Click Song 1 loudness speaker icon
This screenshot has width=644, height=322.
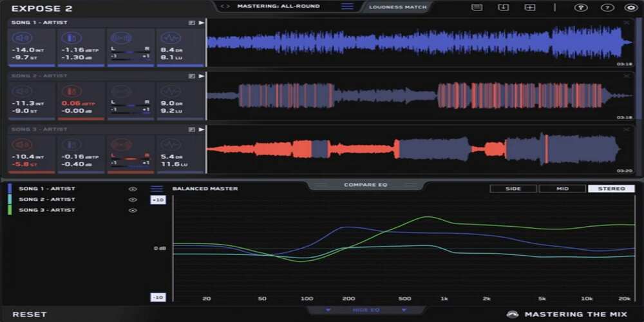point(22,38)
